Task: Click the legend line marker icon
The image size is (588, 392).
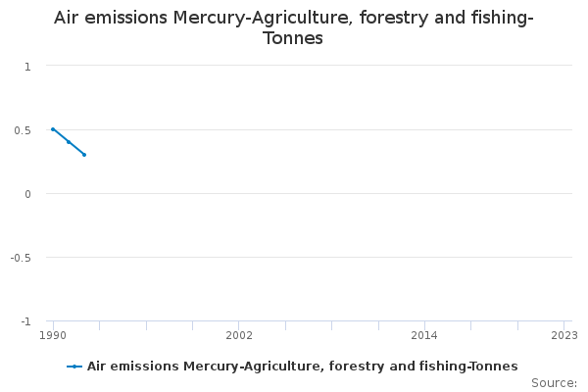Action: 74,367
